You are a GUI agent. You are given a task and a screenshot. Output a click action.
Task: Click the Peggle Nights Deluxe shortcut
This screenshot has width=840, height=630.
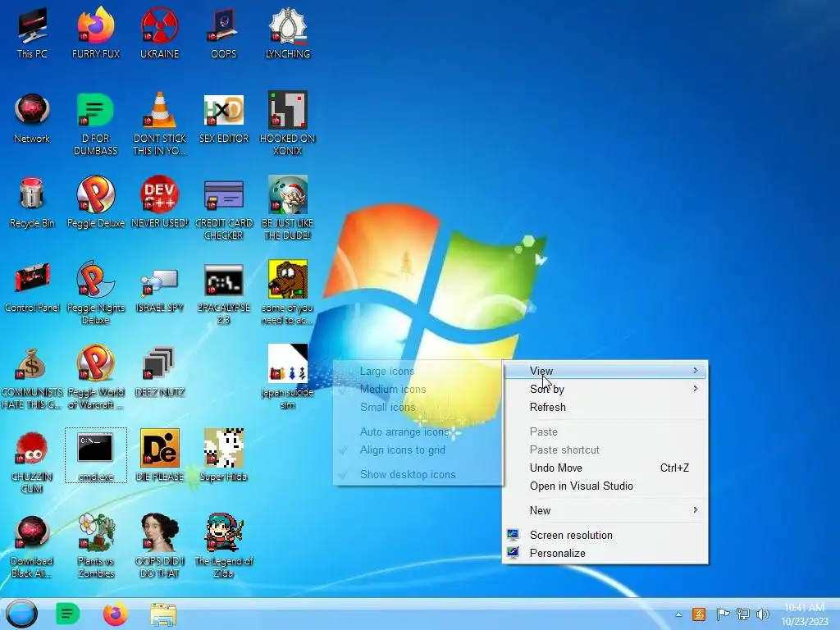point(96,293)
